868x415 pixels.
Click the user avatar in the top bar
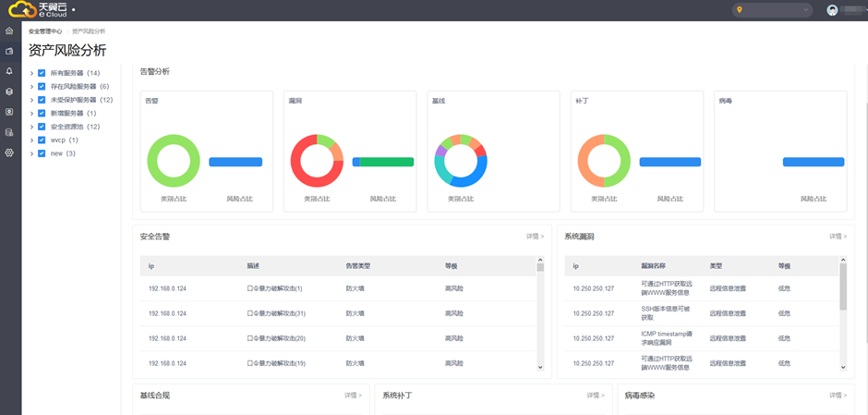click(833, 10)
